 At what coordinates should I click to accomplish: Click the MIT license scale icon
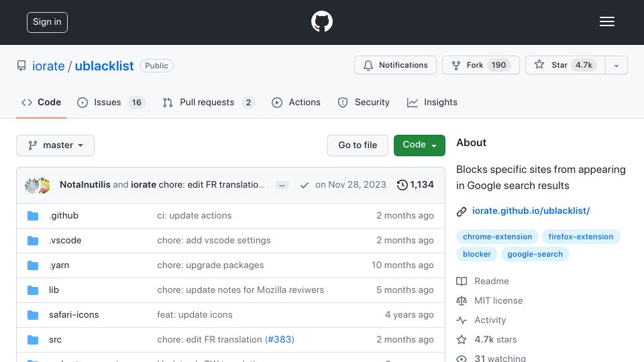coord(462,301)
